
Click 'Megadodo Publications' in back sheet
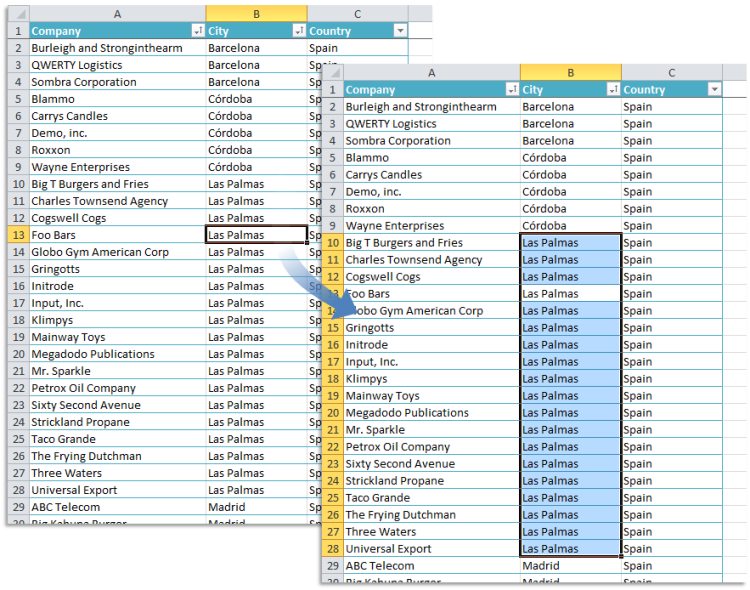(117, 354)
